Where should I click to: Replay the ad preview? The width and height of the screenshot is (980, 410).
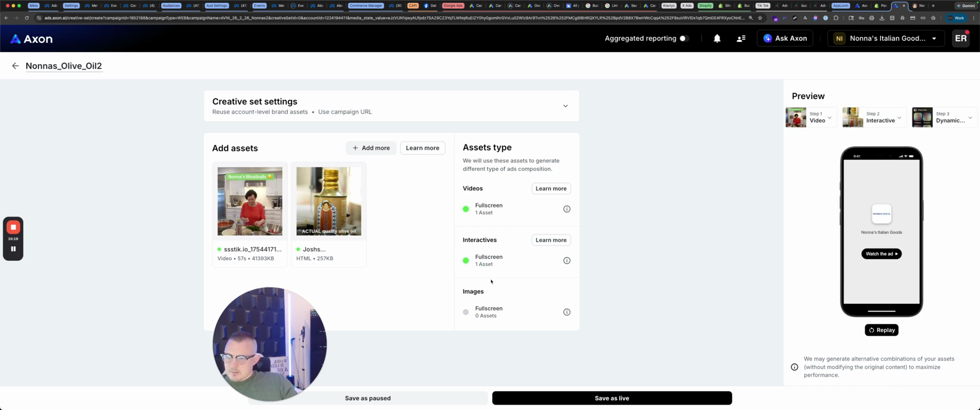click(881, 330)
